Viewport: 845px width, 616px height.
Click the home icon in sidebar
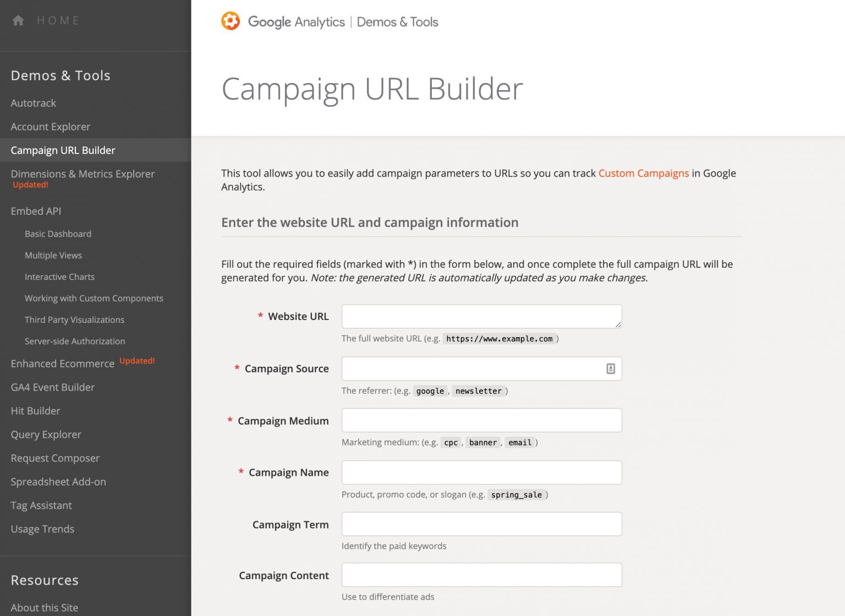tap(18, 21)
